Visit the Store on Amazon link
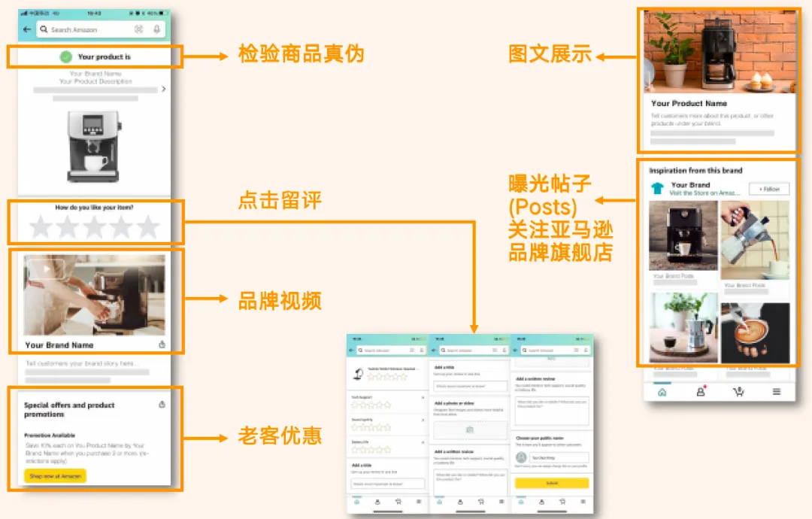Viewport: 812px width, 519px height. click(x=704, y=193)
